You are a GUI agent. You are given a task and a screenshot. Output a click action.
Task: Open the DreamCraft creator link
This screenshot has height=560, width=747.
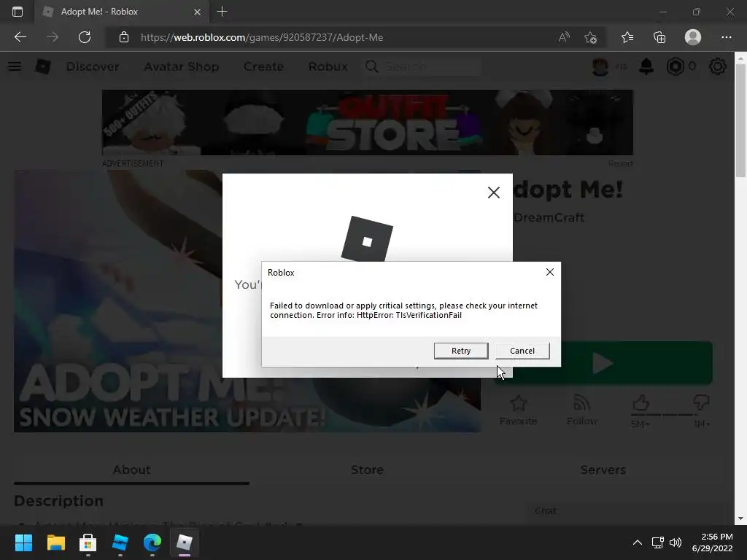pyautogui.click(x=549, y=217)
